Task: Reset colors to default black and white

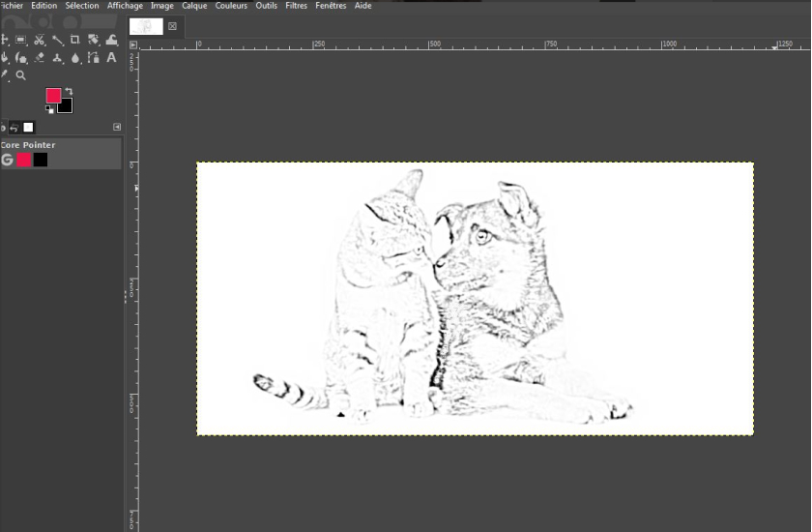Action: pos(49,109)
